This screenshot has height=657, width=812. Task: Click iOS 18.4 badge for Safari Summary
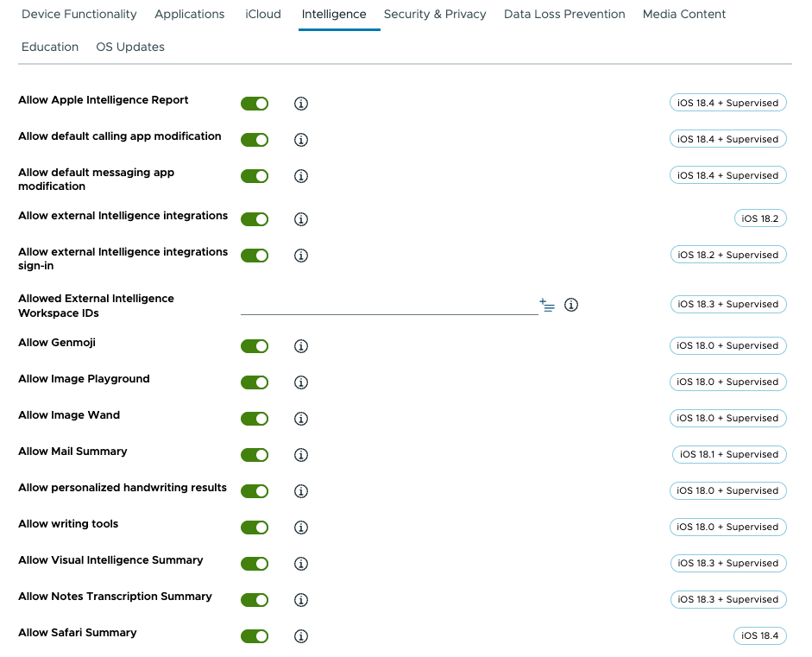point(759,635)
